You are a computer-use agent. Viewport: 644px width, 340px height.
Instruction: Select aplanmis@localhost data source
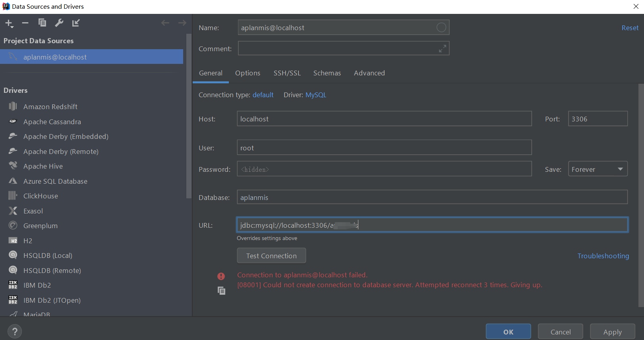point(92,57)
